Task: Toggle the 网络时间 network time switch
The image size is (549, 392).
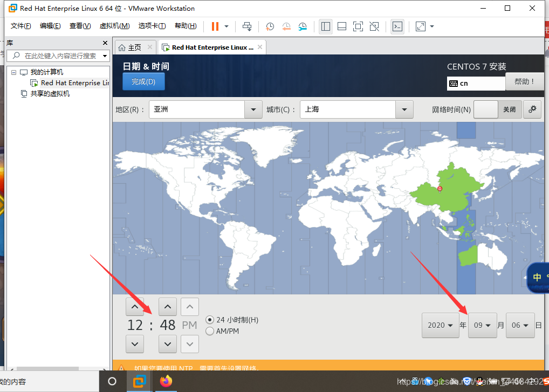Action: (x=498, y=109)
